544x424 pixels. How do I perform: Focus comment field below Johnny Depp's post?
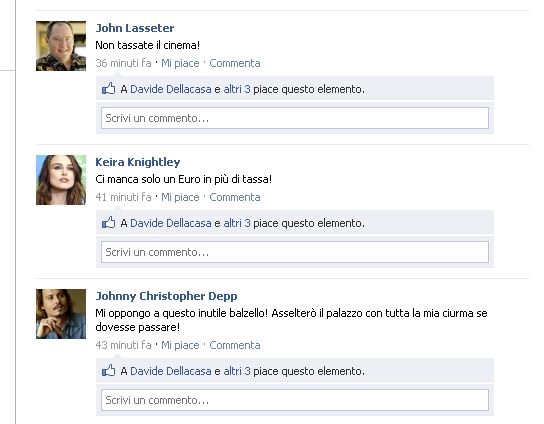295,400
